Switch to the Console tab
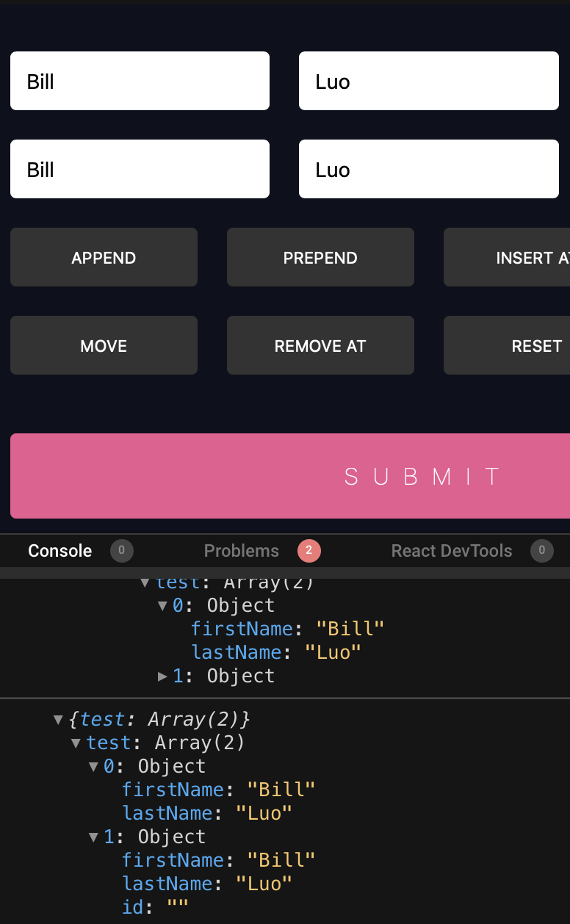570x924 pixels. click(x=59, y=551)
